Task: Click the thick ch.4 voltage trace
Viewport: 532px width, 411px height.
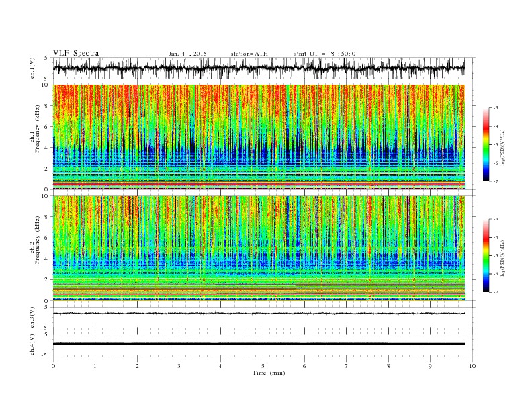Action: 259,344
